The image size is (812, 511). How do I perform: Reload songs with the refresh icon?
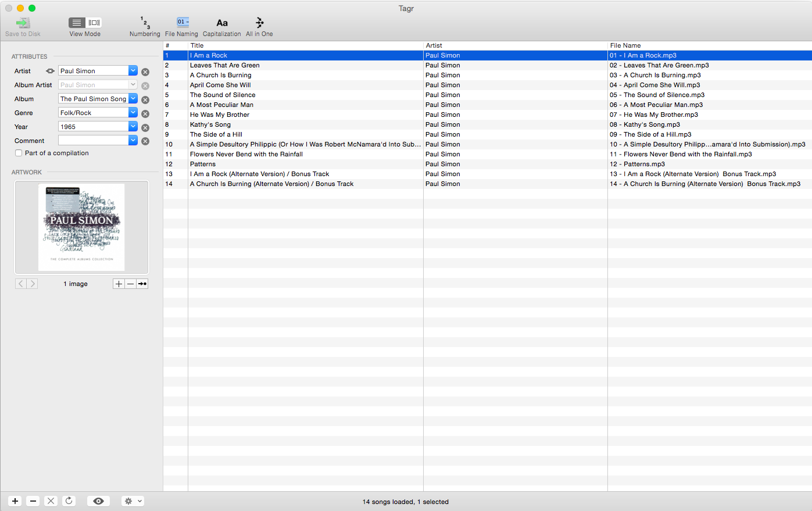69,501
